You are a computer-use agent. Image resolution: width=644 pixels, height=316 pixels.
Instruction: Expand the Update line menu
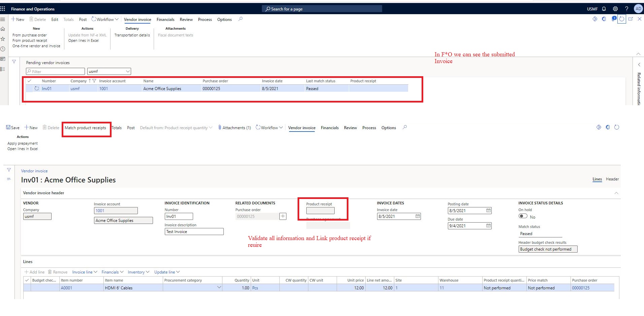167,272
